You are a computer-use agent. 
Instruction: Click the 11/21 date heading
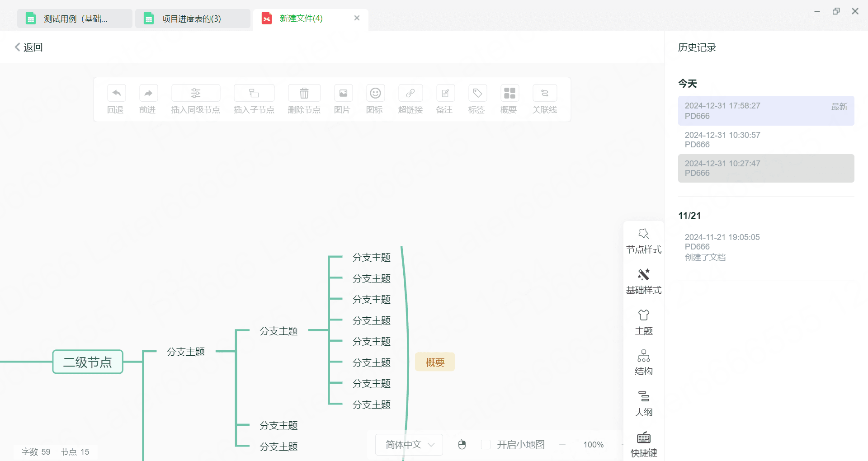click(x=689, y=216)
